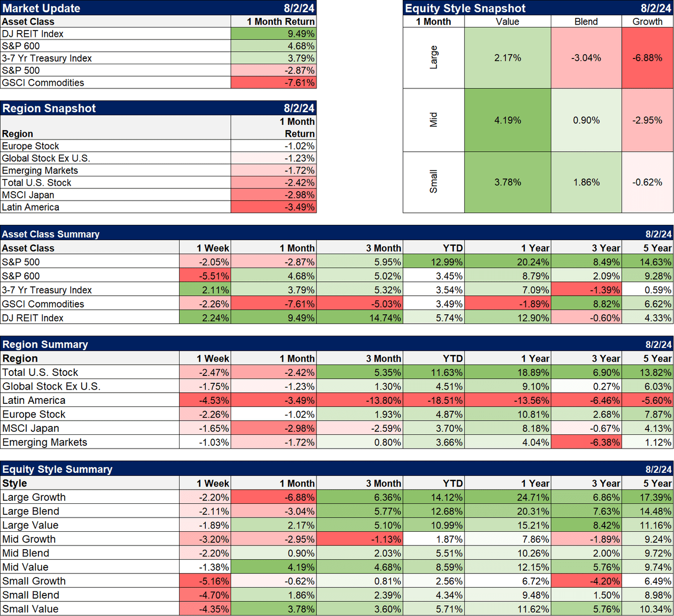The height and width of the screenshot is (616, 674).
Task: Click the Region Snapshot header title
Action: [x=49, y=108]
